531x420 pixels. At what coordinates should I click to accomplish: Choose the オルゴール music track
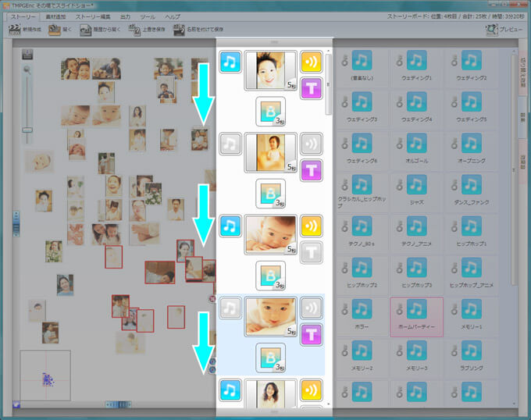(415, 144)
